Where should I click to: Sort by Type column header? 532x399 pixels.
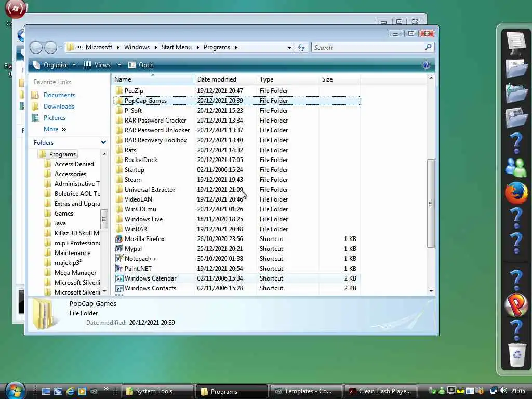[x=287, y=79]
